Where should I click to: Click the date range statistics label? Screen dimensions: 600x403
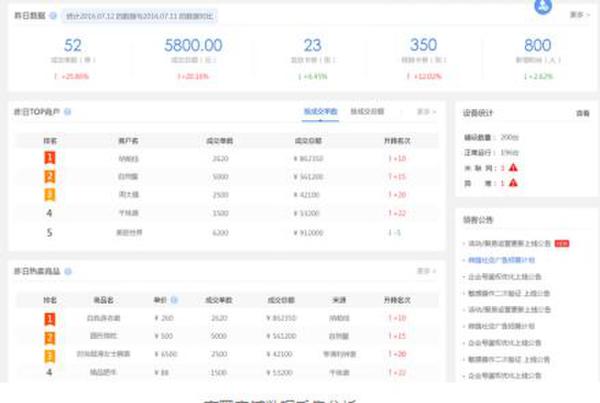tap(140, 17)
